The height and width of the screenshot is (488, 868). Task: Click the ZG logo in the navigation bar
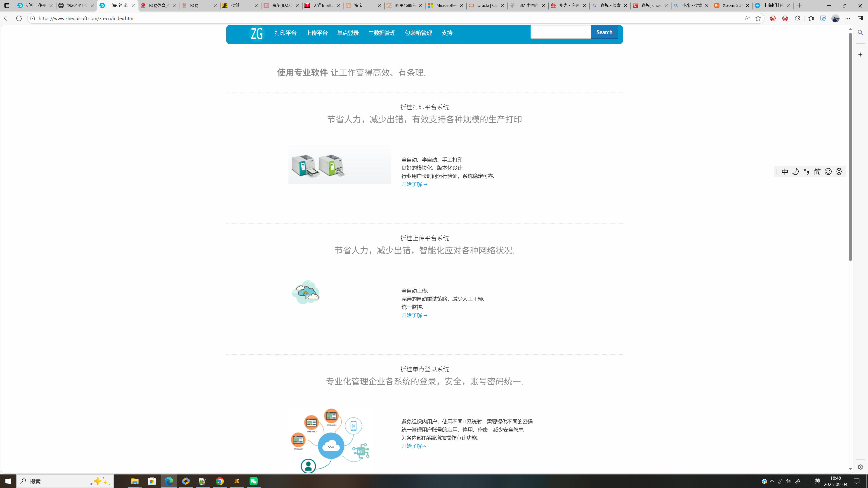point(257,33)
